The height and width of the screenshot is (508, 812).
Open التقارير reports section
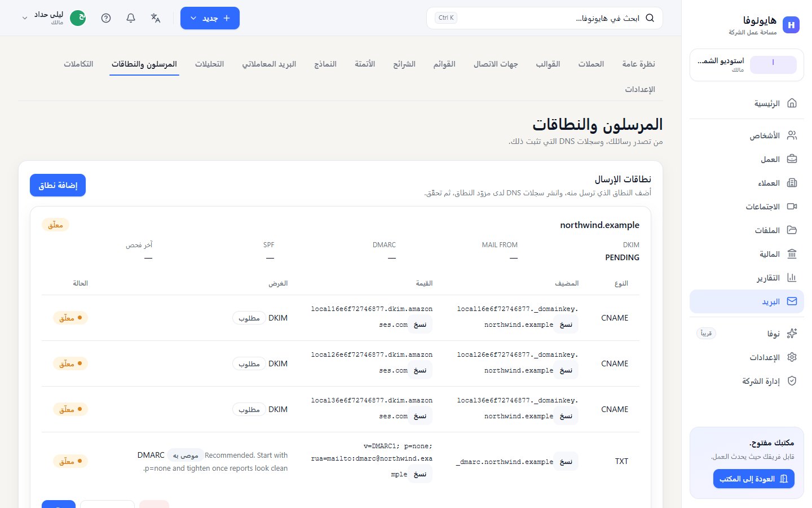(747, 278)
